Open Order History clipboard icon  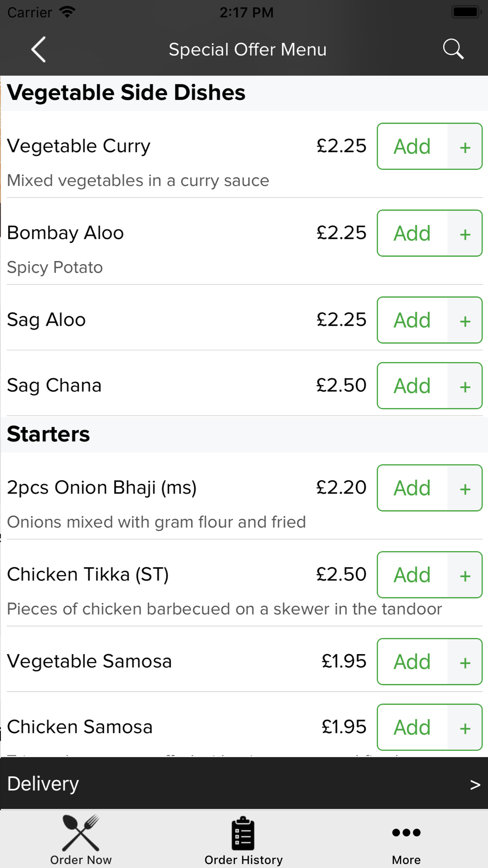[243, 833]
